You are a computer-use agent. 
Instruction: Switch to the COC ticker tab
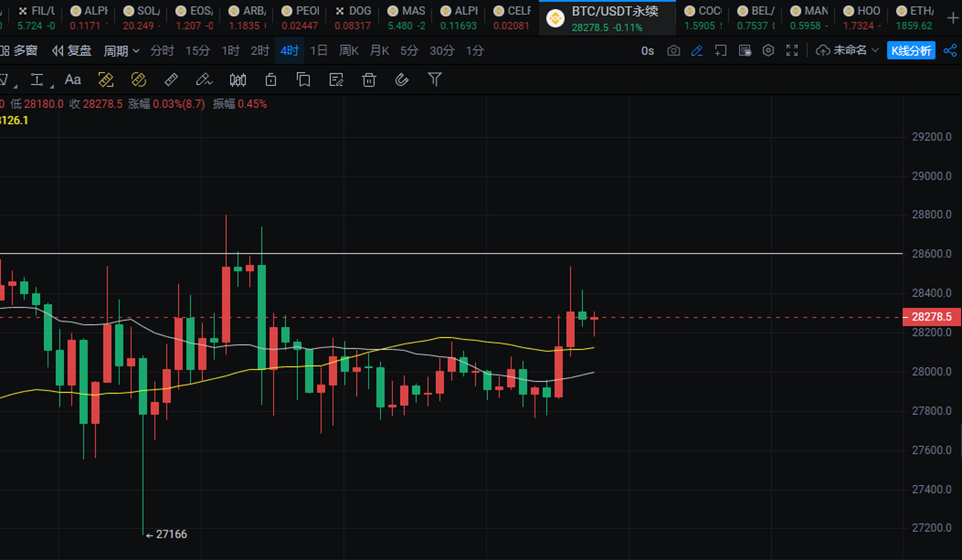[x=703, y=18]
